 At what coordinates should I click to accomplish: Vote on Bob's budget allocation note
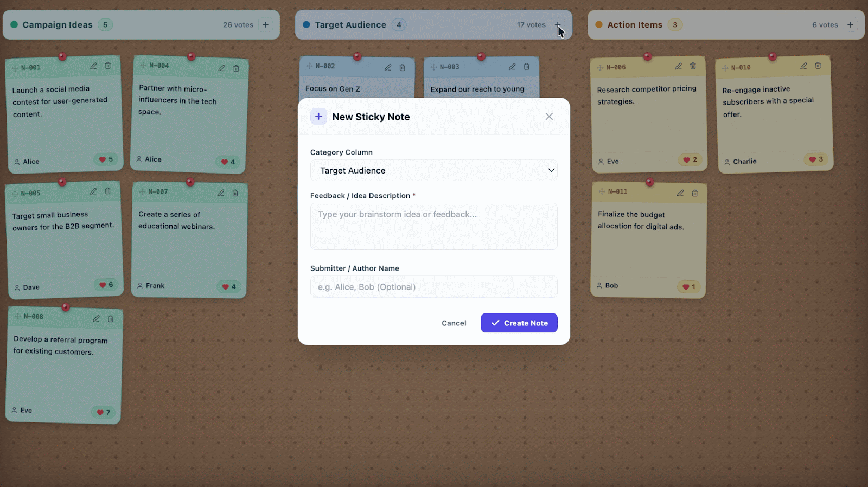pos(689,287)
